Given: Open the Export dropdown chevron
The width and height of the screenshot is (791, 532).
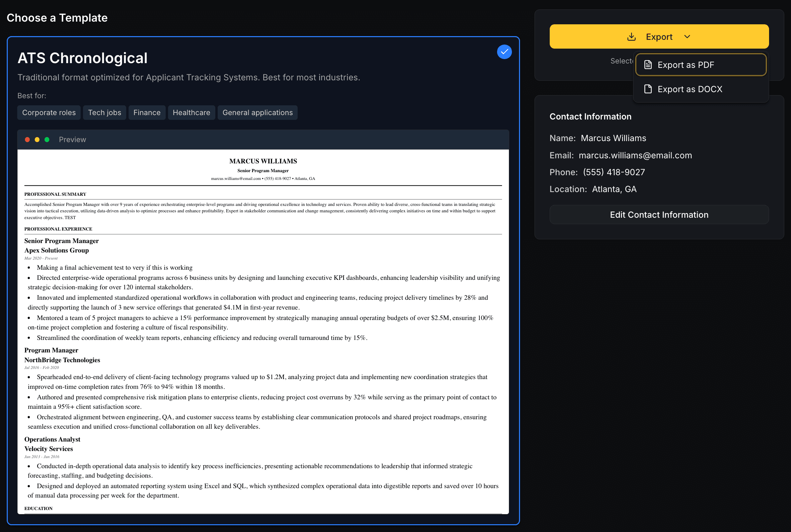Looking at the screenshot, I should (x=687, y=37).
